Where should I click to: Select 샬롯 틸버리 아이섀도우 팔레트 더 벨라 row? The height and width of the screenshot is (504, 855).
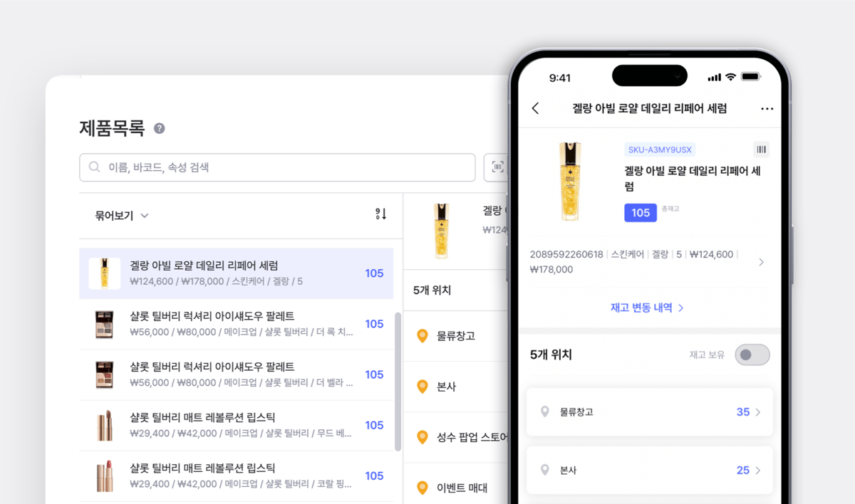pos(236,374)
